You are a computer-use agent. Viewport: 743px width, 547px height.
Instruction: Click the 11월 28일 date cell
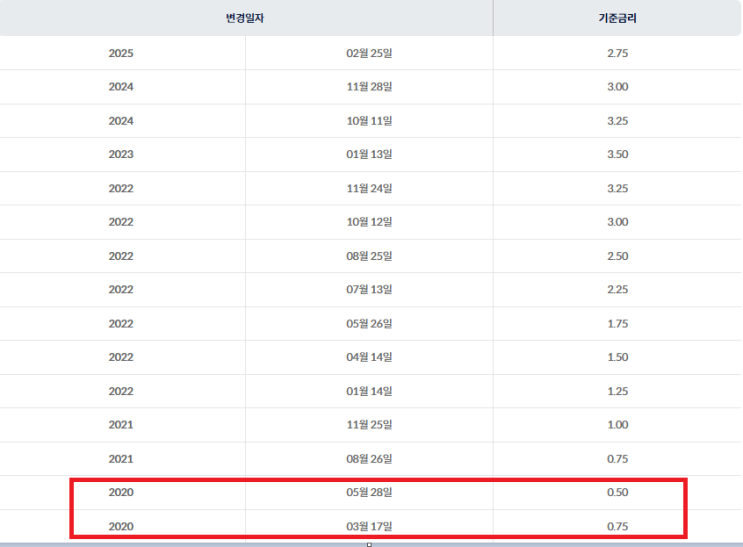(x=369, y=87)
